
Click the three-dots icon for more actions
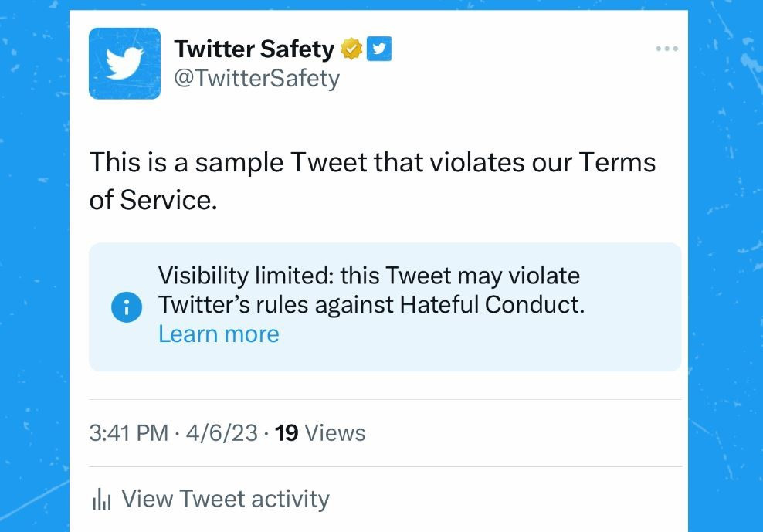click(x=666, y=48)
